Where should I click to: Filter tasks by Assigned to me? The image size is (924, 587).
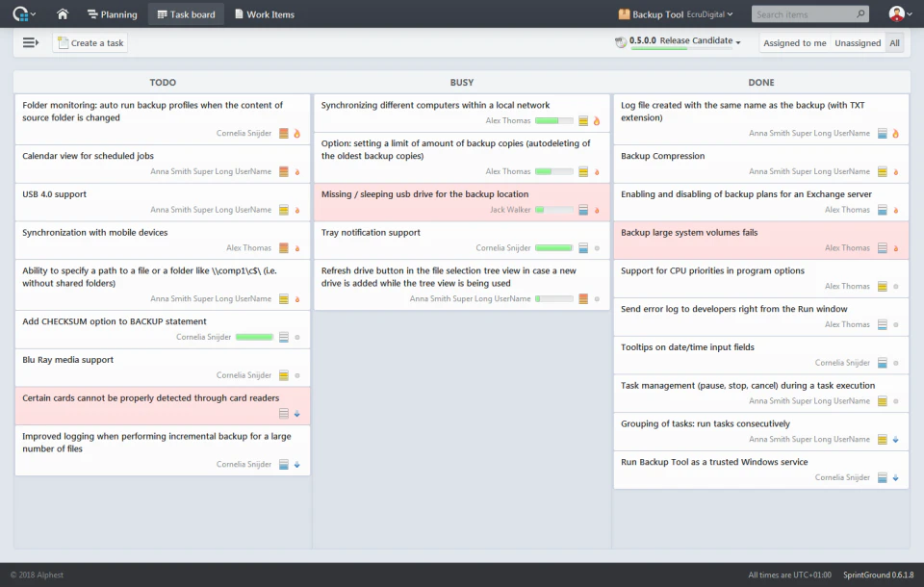(x=794, y=43)
